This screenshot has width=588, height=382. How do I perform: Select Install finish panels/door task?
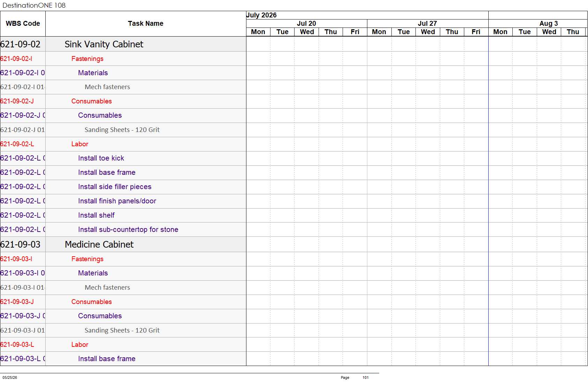(117, 201)
